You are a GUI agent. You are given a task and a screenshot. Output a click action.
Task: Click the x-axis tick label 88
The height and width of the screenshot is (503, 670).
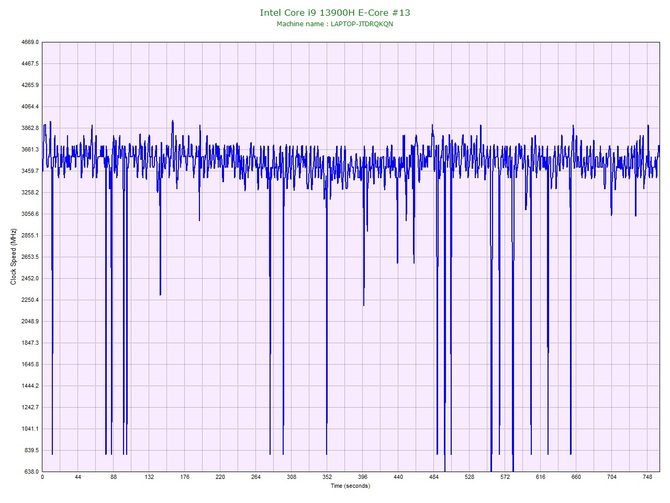click(113, 477)
